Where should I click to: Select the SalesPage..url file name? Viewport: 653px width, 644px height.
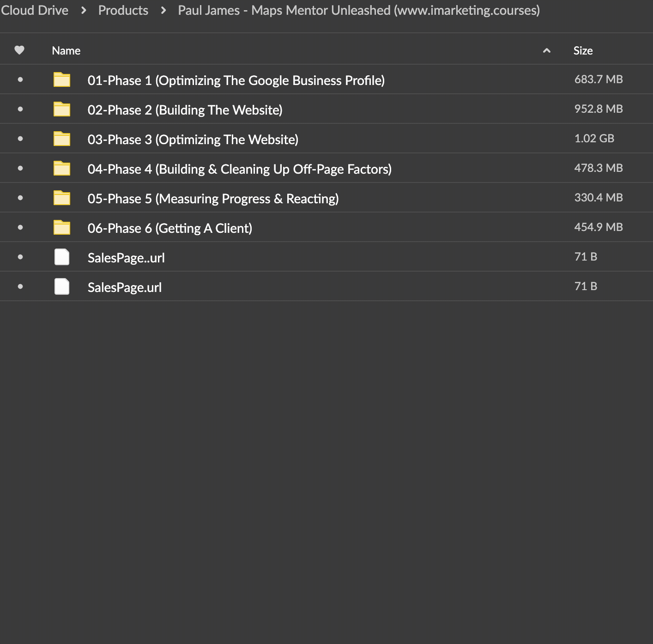(126, 258)
